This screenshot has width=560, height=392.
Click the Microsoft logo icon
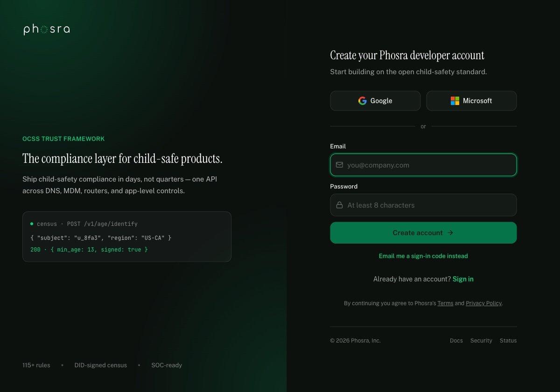pos(455,101)
